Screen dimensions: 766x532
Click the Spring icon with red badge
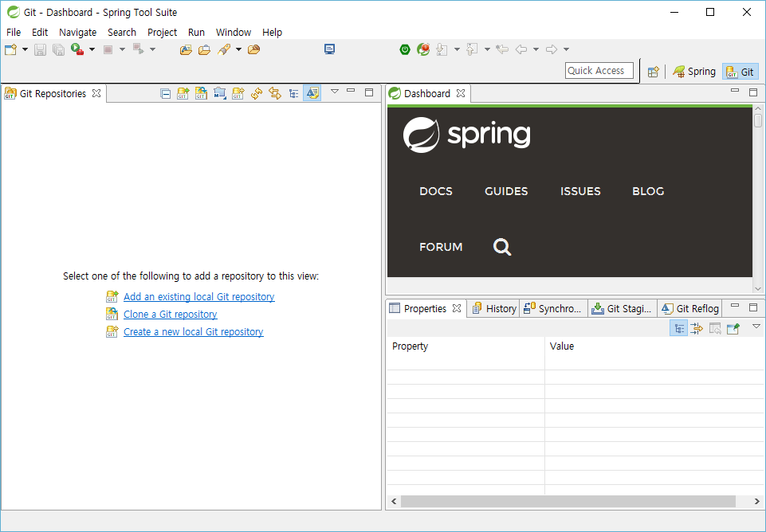[423, 49]
